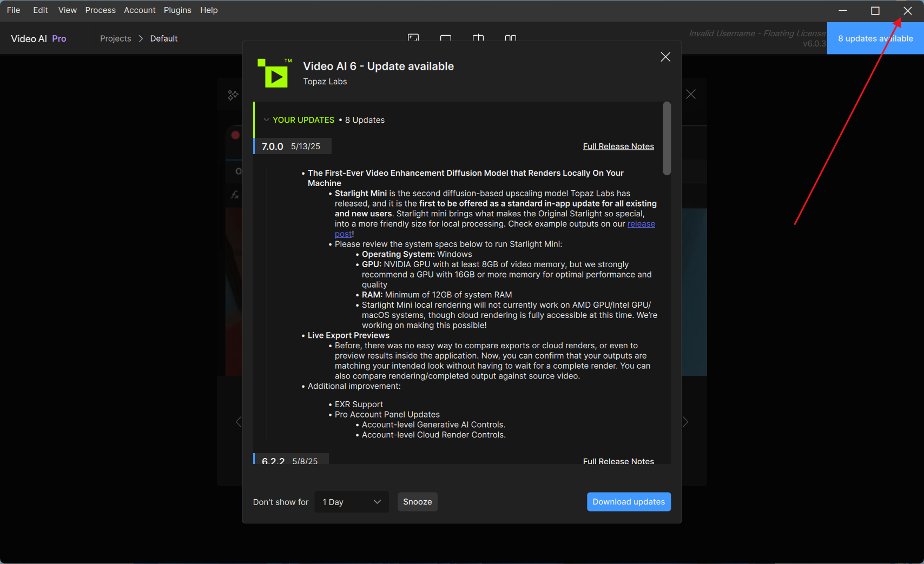Viewport: 924px width, 564px height.
Task: Open the Plugins menu
Action: 177,10
